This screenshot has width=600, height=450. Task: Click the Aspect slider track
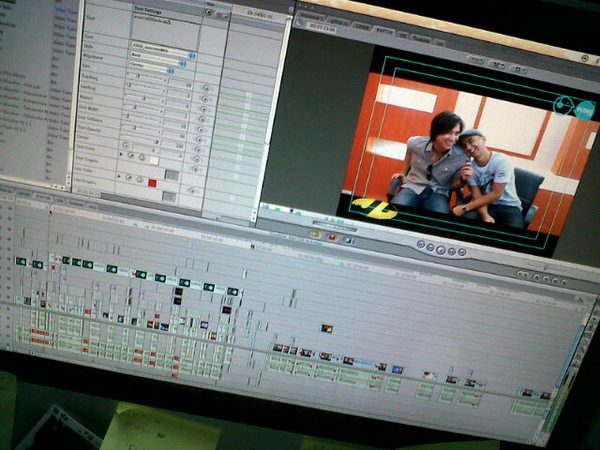point(143,109)
